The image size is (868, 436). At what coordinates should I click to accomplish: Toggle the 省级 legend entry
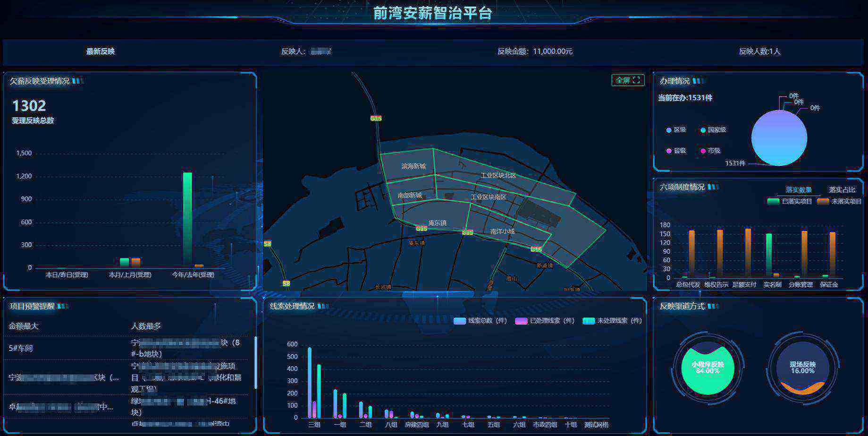point(676,151)
